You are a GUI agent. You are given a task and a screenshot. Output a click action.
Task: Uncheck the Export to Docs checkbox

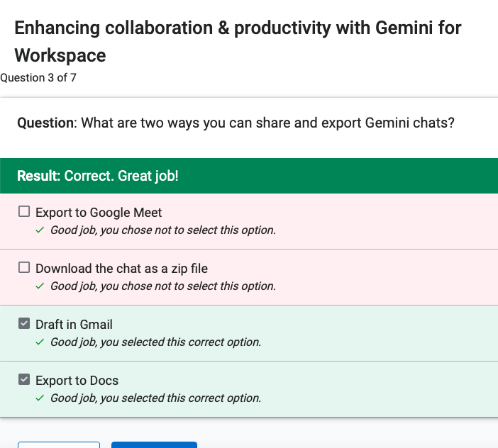(x=24, y=379)
